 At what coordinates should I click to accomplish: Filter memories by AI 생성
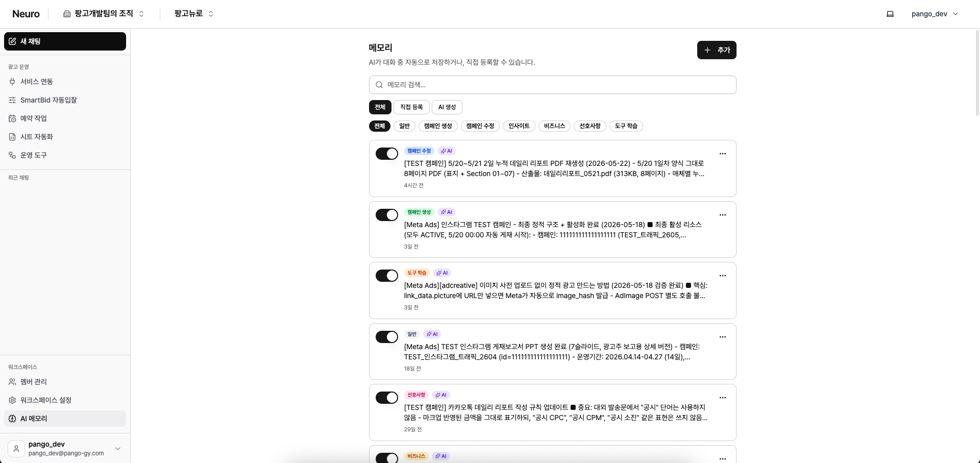447,107
